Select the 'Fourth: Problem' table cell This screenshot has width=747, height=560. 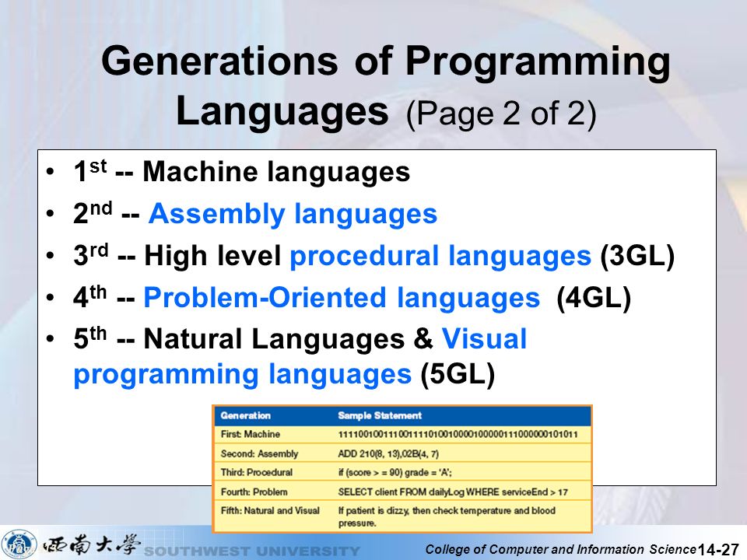pyautogui.click(x=254, y=492)
